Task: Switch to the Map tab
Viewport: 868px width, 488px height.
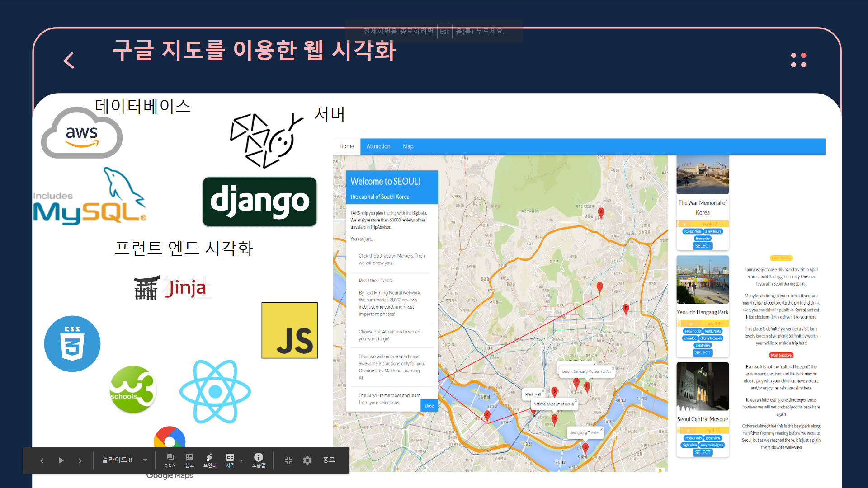Action: tap(408, 146)
